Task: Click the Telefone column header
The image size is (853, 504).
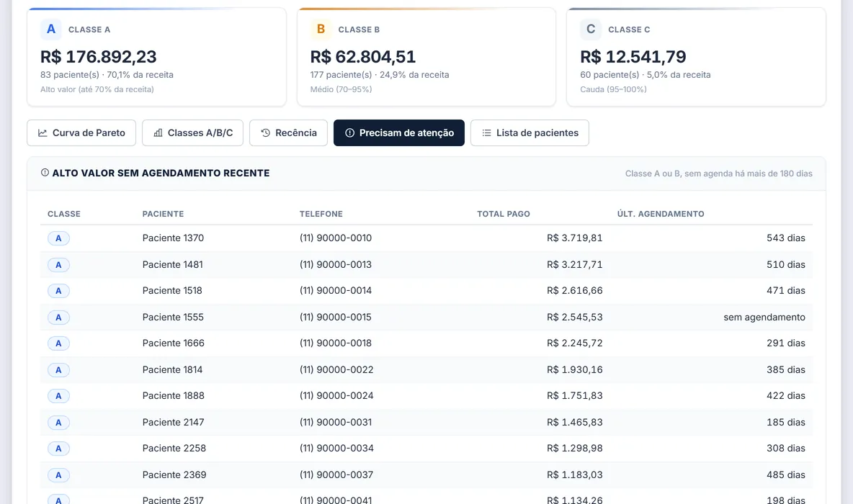Action: click(321, 215)
